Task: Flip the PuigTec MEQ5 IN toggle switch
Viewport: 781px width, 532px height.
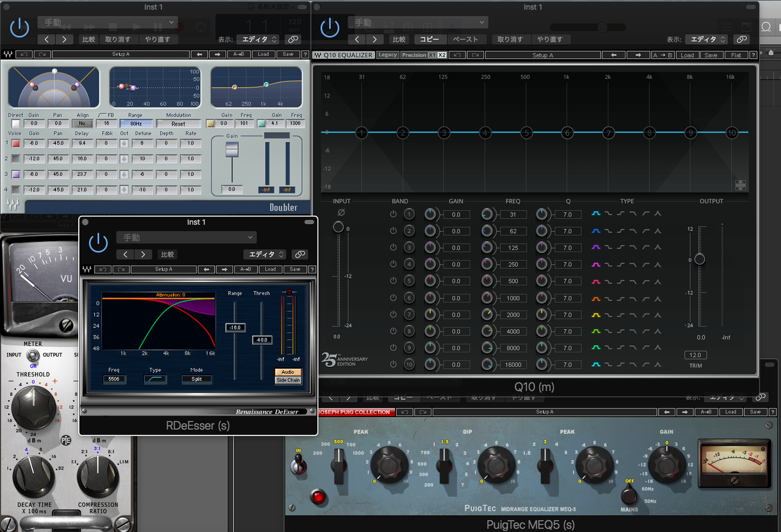Action: point(298,462)
